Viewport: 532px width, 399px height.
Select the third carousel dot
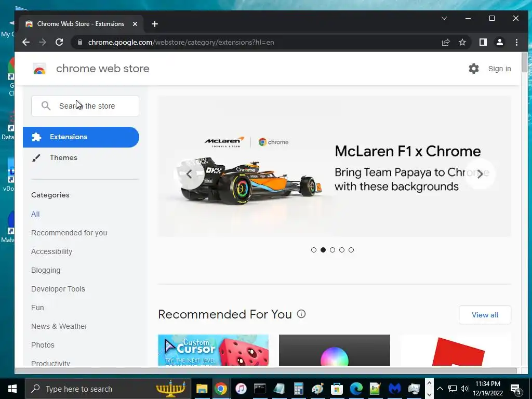click(332, 250)
